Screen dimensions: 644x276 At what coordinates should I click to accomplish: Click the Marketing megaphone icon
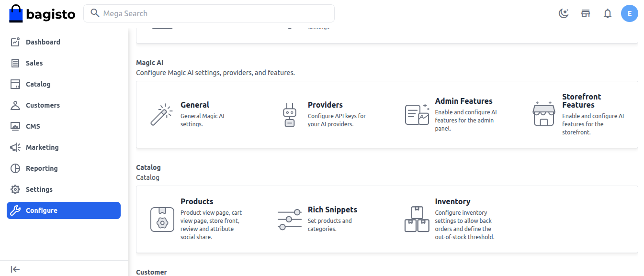[15, 147]
